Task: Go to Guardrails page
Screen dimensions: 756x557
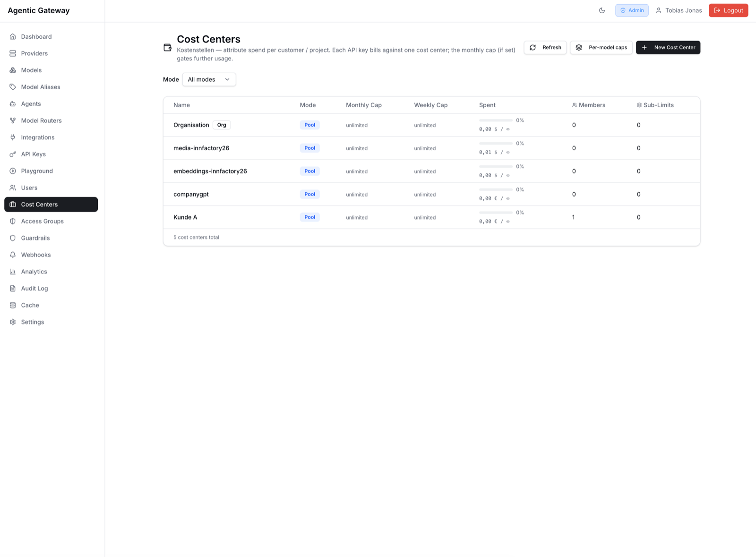Action: pyautogui.click(x=51, y=238)
